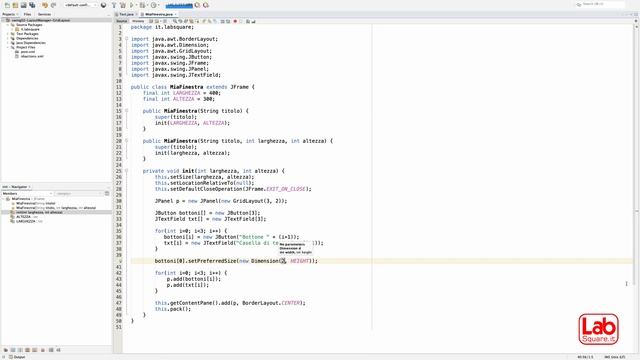Select the nbactions.xml file
Viewport: 640px width, 360px height.
[32, 56]
